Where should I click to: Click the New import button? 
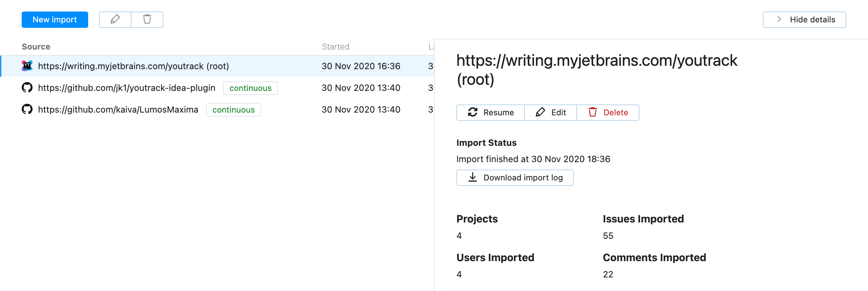[55, 20]
